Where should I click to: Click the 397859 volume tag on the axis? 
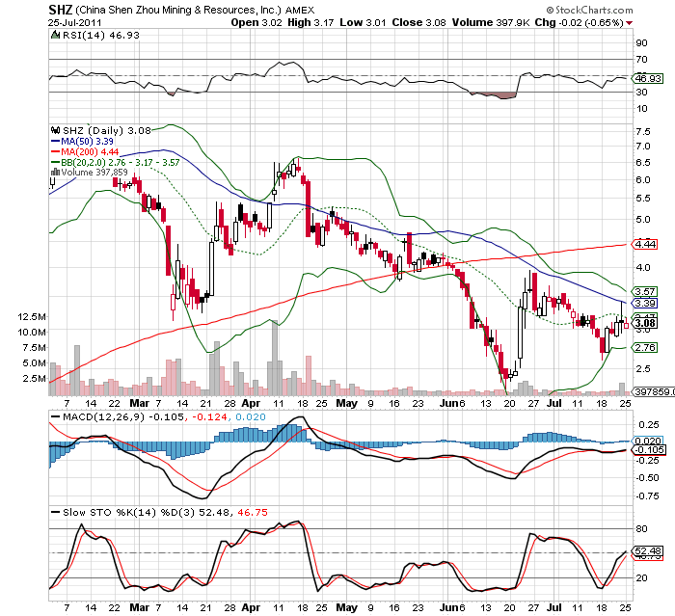coord(654,391)
